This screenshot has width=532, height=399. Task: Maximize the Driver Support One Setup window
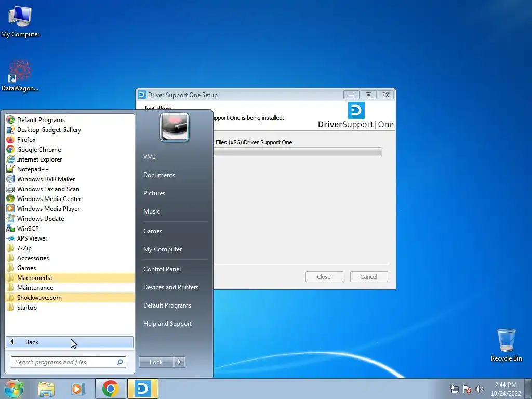click(x=368, y=95)
